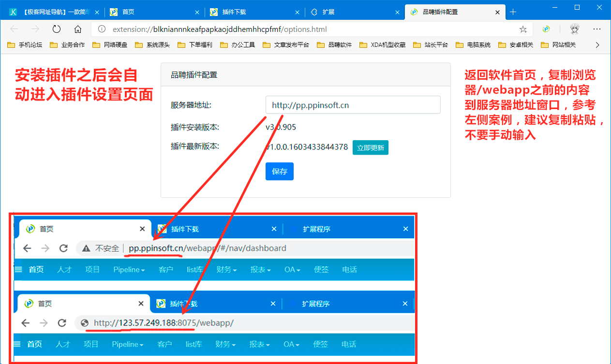The width and height of the screenshot is (611, 364).
Task: Add the page to favorites with the star
Action: (523, 29)
